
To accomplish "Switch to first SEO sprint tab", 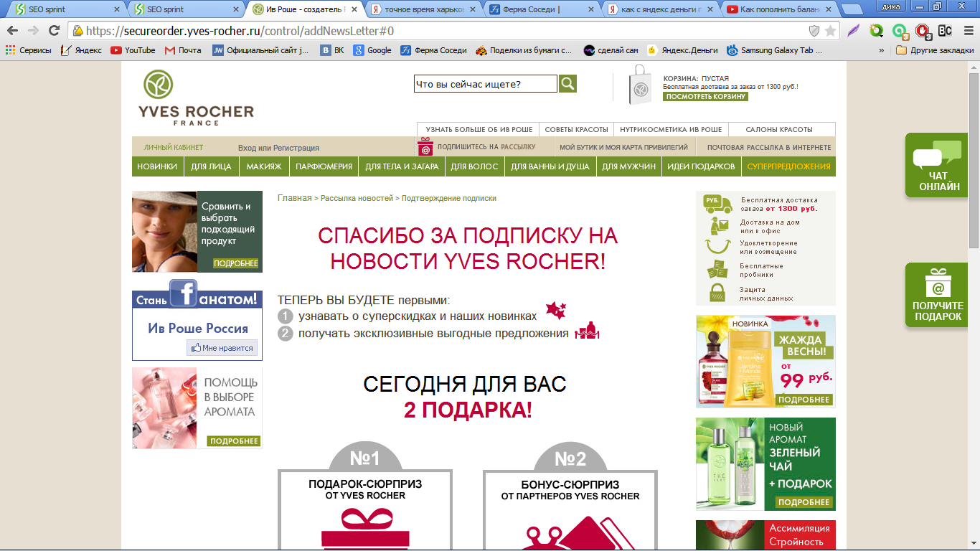I will click(66, 9).
